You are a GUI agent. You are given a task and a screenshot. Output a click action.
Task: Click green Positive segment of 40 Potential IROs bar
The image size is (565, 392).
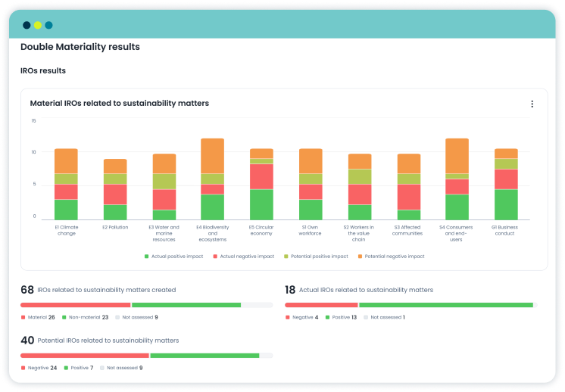tap(204, 356)
